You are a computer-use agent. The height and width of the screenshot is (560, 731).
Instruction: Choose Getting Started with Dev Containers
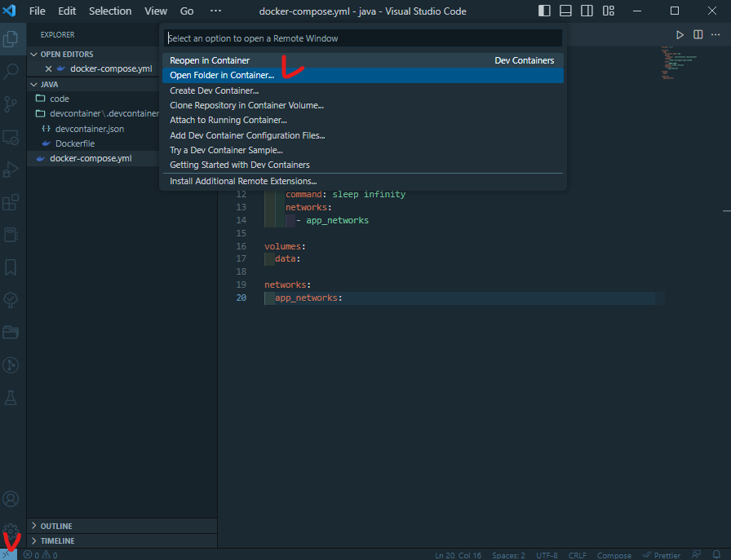pyautogui.click(x=363, y=165)
